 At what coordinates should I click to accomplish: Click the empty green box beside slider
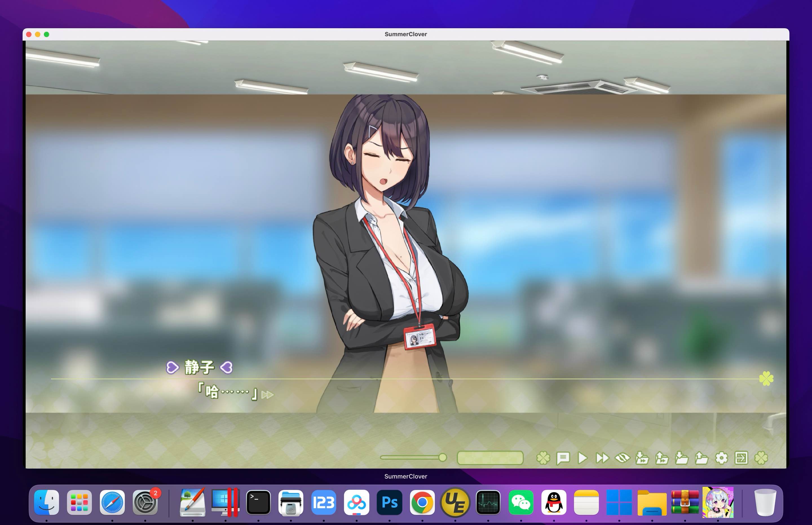490,458
